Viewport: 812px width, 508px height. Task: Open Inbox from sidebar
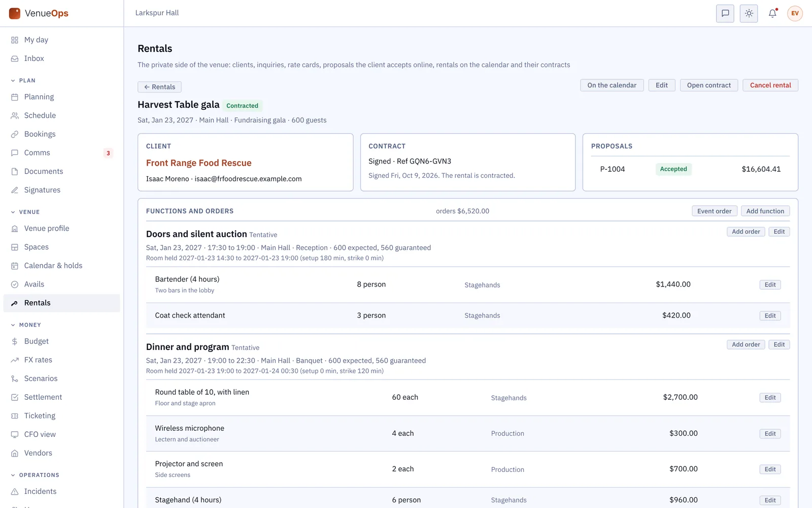click(x=61, y=58)
